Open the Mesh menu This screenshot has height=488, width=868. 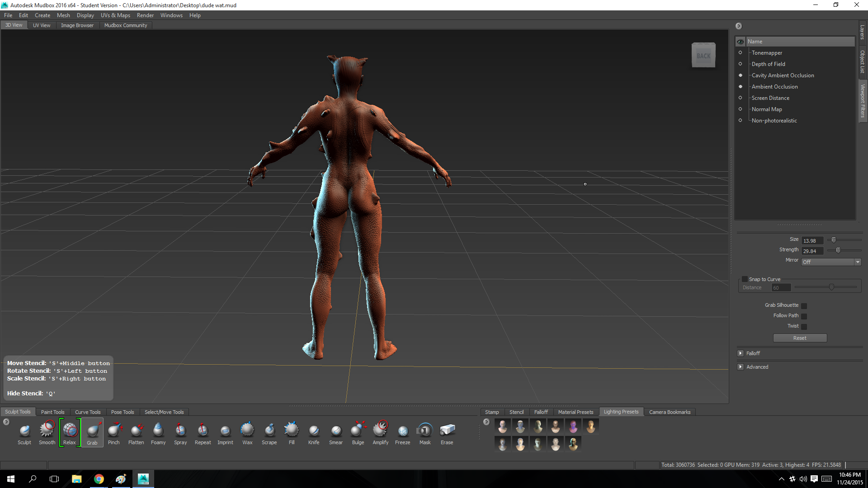pyautogui.click(x=63, y=15)
